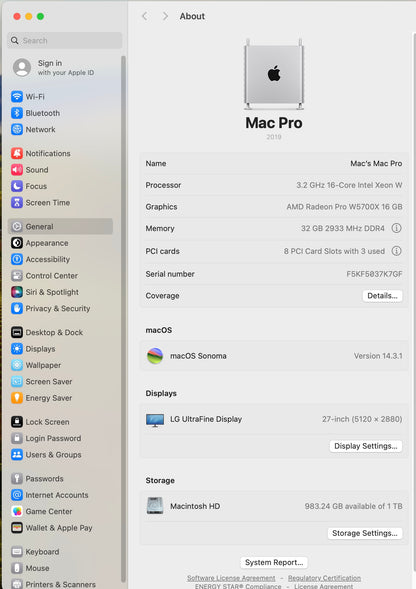Open Energy Saver bulb icon
This screenshot has height=589, width=416.
(x=17, y=398)
